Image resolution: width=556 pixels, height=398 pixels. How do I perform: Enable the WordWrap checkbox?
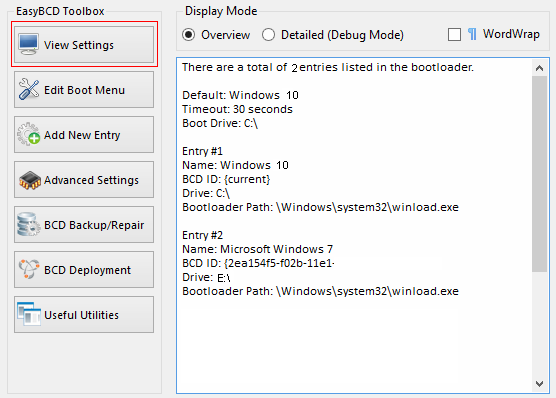454,35
